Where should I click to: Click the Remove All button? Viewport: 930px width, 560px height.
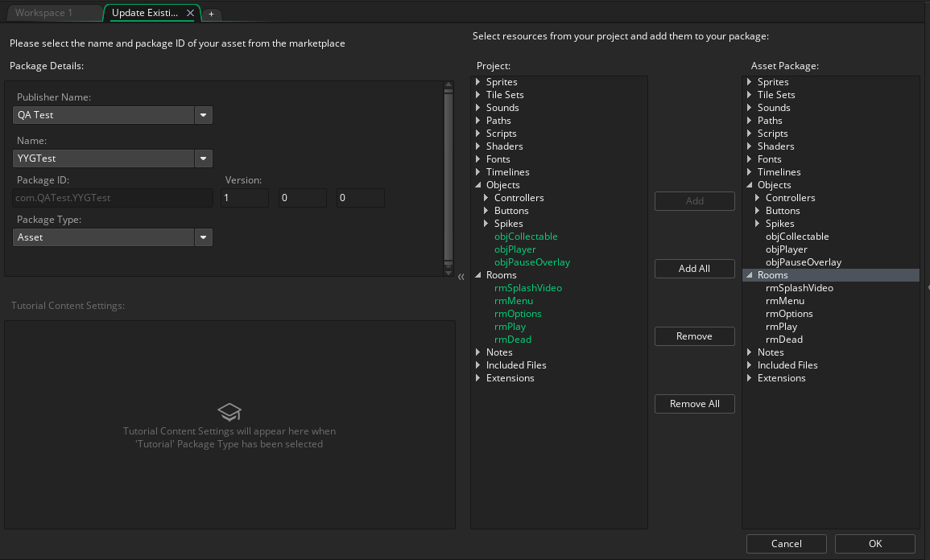coord(695,404)
